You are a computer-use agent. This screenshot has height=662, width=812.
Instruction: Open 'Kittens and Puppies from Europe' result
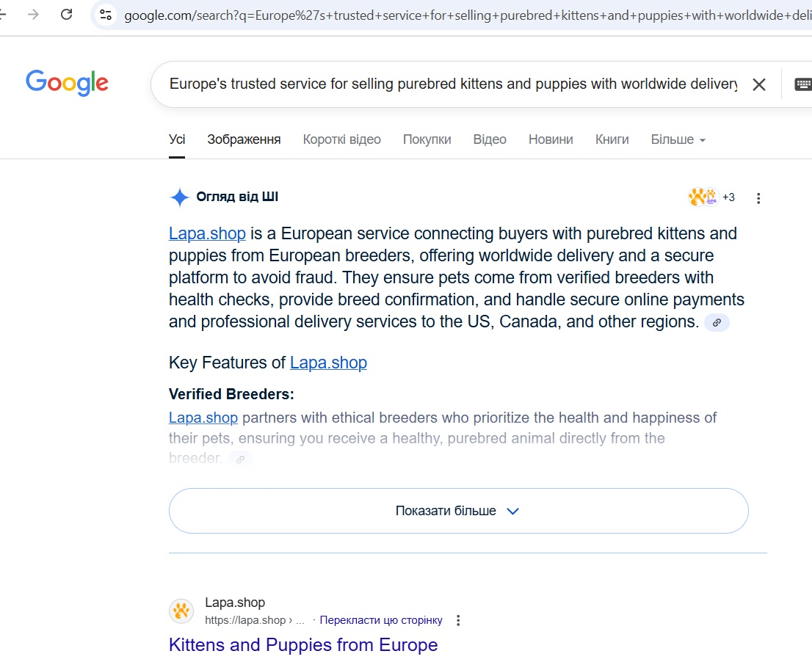tap(302, 645)
